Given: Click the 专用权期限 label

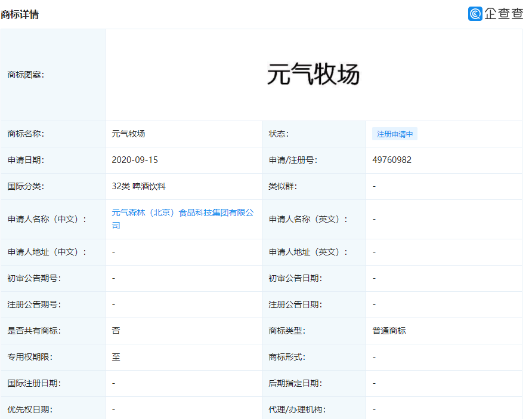Looking at the screenshot, I should pyautogui.click(x=30, y=357).
